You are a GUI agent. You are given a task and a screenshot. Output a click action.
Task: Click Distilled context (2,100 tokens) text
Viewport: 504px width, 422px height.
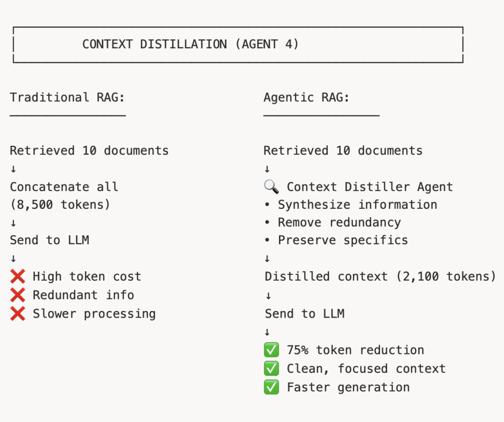(380, 276)
